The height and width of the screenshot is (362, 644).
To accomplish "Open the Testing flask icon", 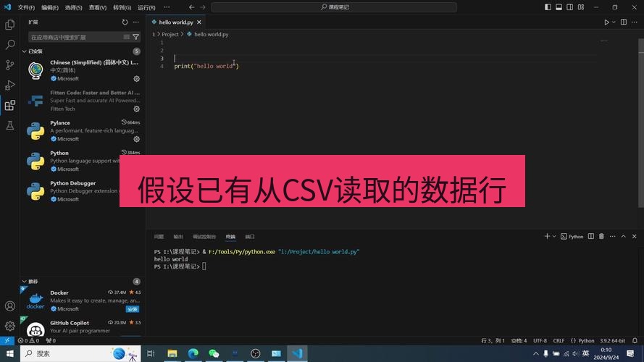I will (x=10, y=125).
